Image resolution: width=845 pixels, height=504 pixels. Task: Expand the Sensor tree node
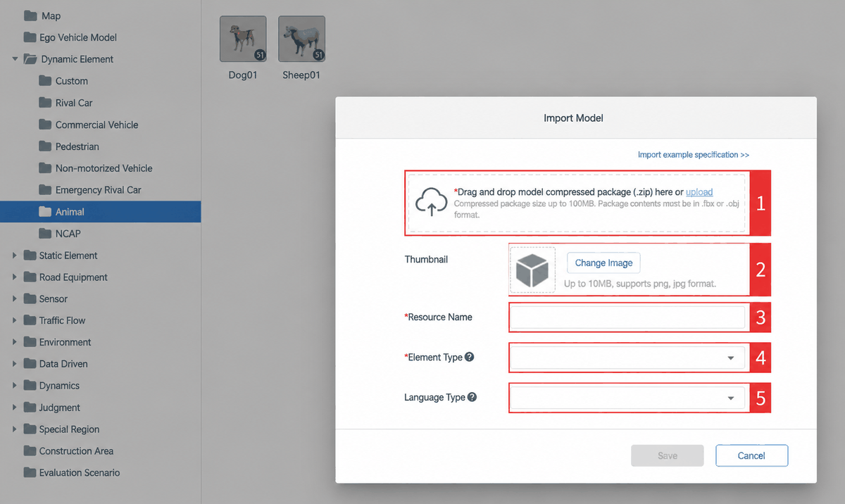(15, 299)
